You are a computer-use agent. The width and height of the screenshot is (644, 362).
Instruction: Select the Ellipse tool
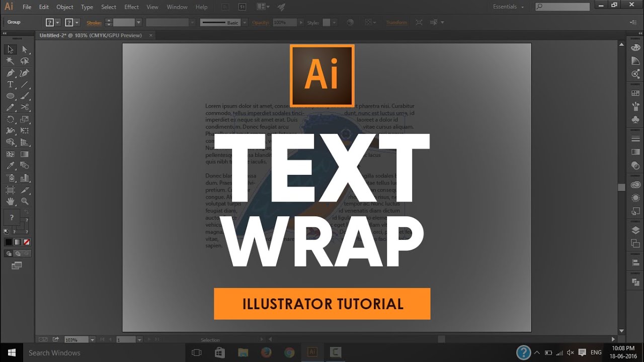coord(10,96)
